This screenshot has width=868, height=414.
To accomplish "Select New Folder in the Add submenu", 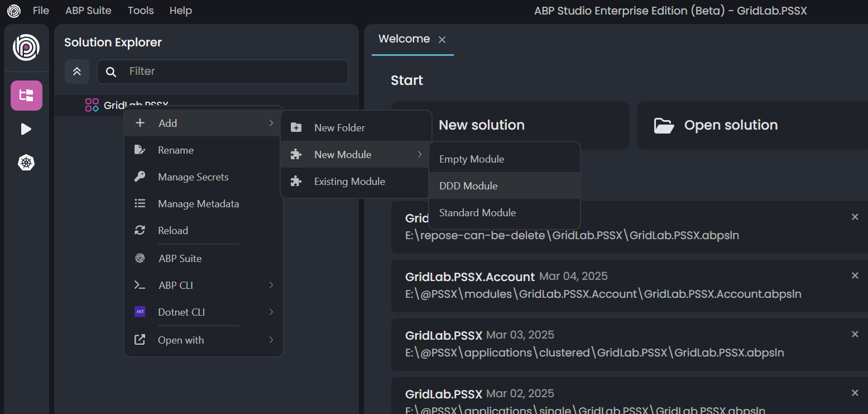I will pyautogui.click(x=356, y=127).
